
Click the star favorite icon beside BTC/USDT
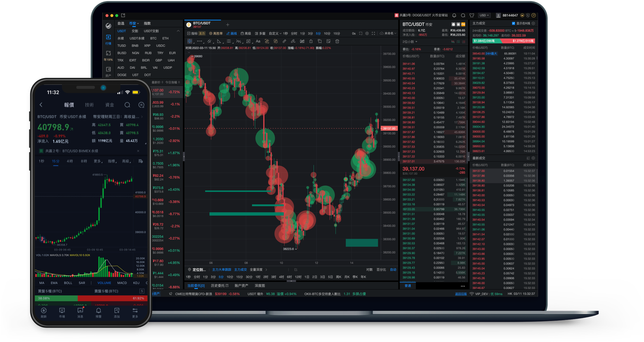(x=458, y=24)
